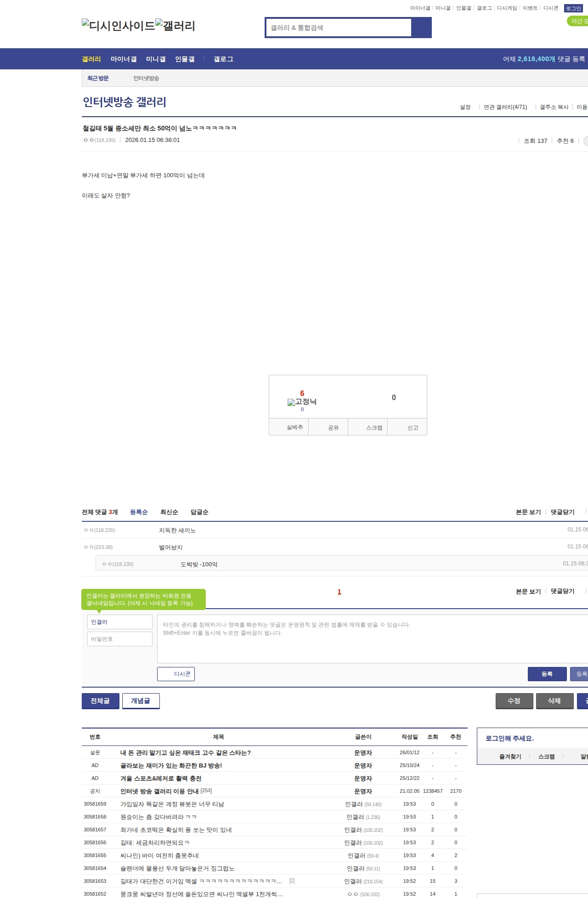Sort comments by 등록순

pos(139,512)
